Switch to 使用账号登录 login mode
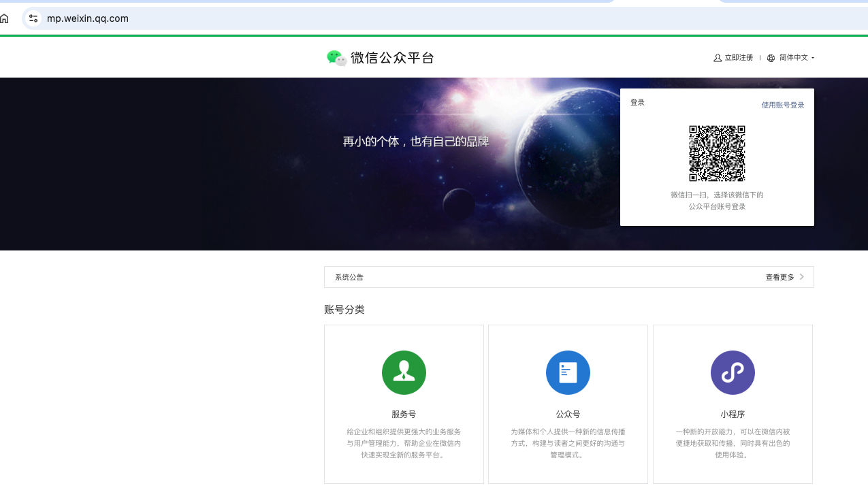This screenshot has height=488, width=868. coord(782,105)
